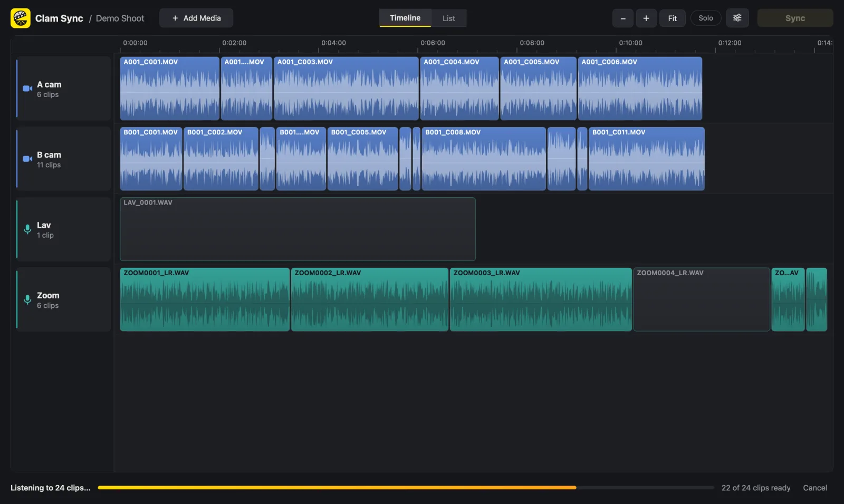Zoom in with the plus button
This screenshot has width=844, height=504.
coord(646,18)
